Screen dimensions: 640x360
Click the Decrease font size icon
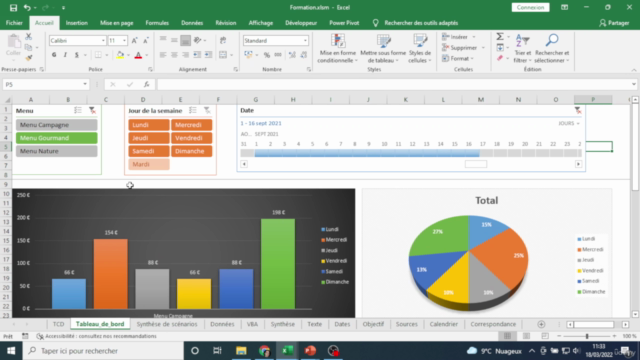pyautogui.click(x=146, y=40)
